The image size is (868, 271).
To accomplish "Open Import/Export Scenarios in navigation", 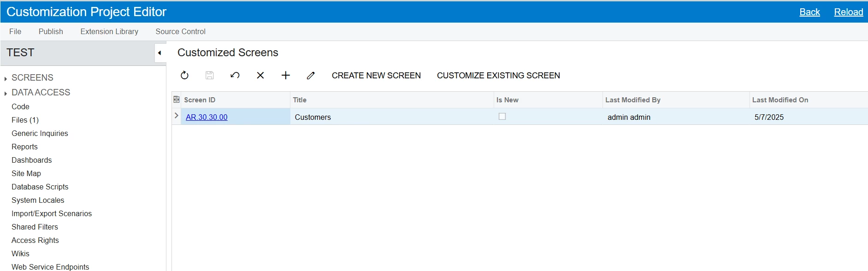I will coord(52,213).
